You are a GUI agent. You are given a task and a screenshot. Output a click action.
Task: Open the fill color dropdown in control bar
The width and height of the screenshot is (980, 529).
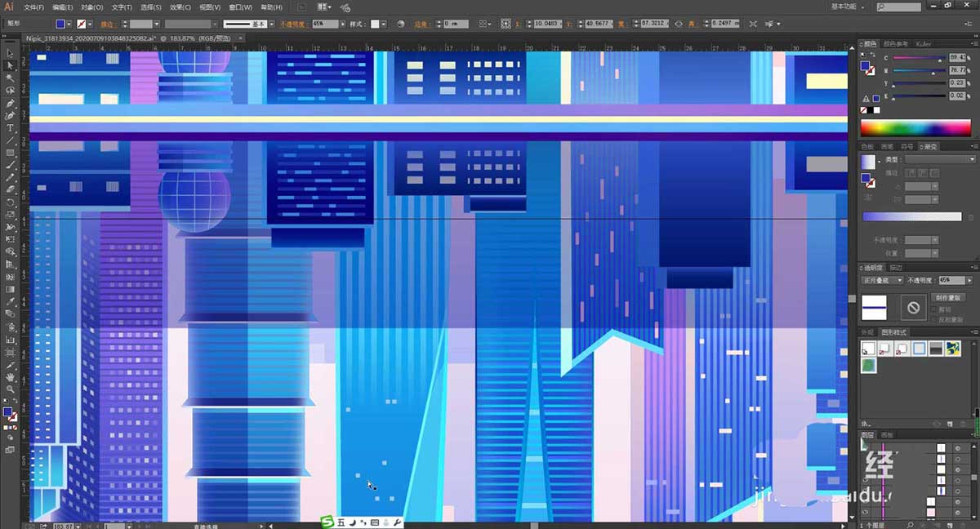(70, 24)
